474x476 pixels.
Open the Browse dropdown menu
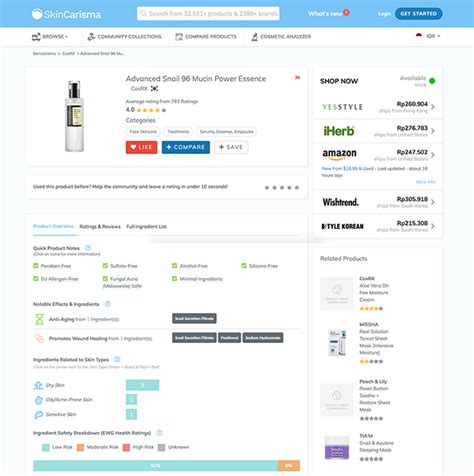tap(50, 37)
